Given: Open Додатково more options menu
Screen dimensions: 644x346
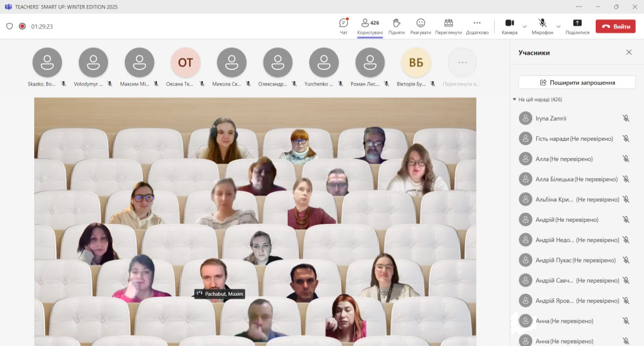Looking at the screenshot, I should [x=477, y=26].
